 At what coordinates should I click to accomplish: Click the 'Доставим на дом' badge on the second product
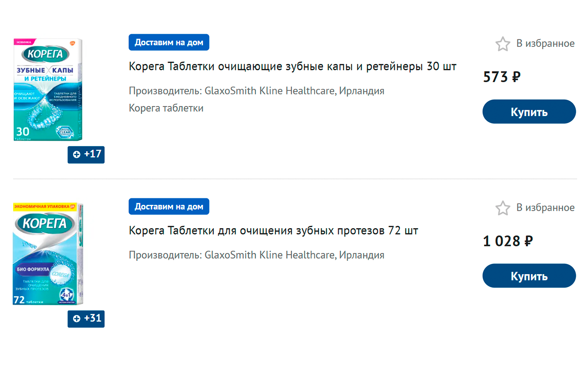(x=169, y=206)
